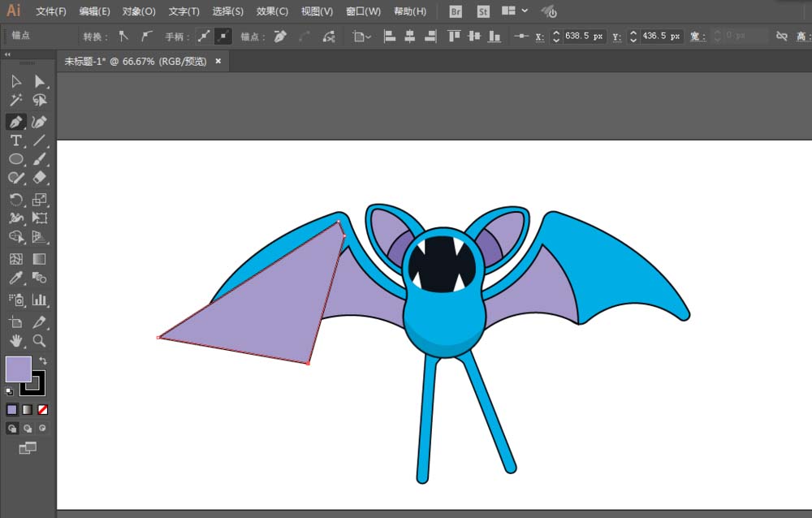Set paint to None
This screenshot has height=518, width=812.
point(42,410)
